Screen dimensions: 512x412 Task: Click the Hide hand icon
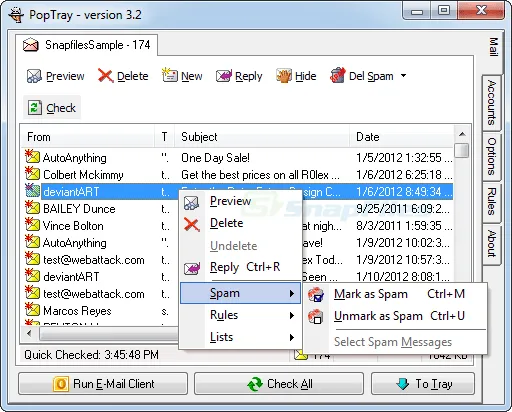point(284,76)
